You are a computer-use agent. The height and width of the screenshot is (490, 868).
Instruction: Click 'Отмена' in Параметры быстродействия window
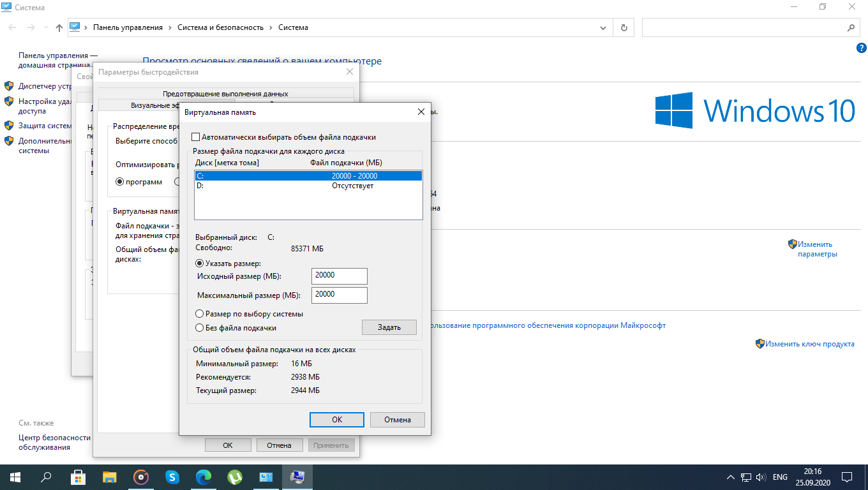coord(280,445)
